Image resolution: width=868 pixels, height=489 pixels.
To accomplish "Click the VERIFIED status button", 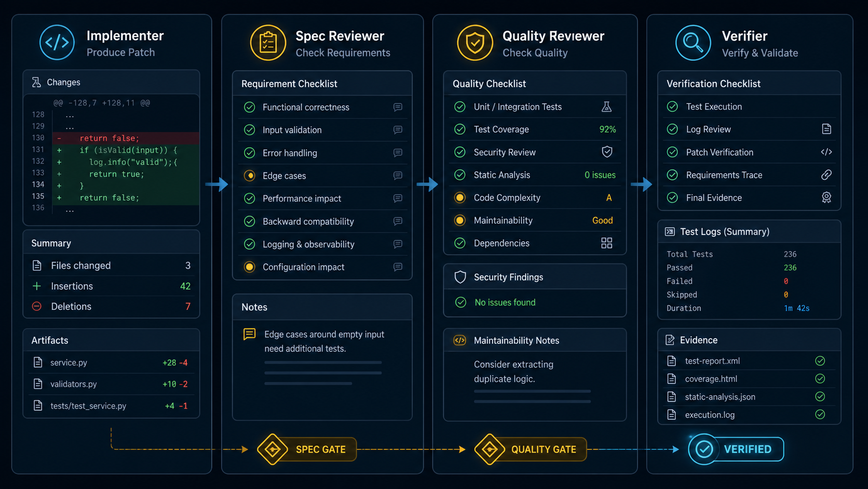I will (736, 449).
